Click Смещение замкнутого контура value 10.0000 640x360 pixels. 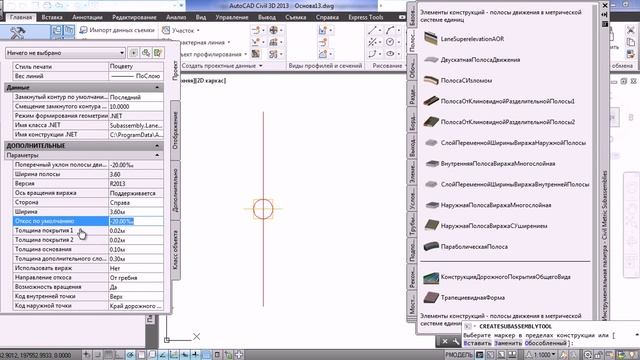pyautogui.click(x=136, y=107)
